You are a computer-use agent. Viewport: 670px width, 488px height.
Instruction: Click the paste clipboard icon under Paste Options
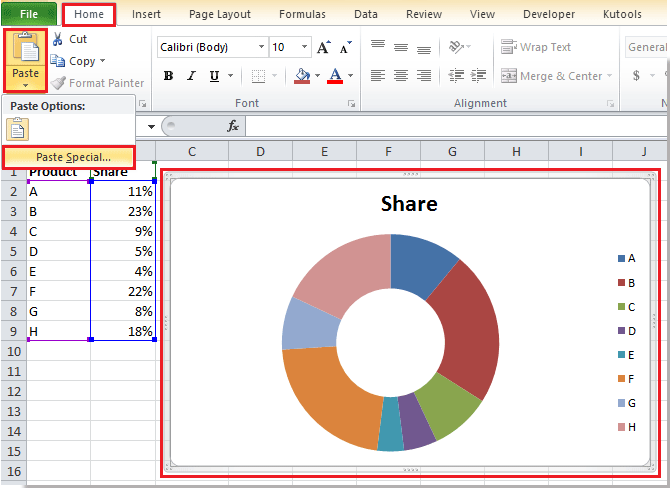(x=18, y=128)
